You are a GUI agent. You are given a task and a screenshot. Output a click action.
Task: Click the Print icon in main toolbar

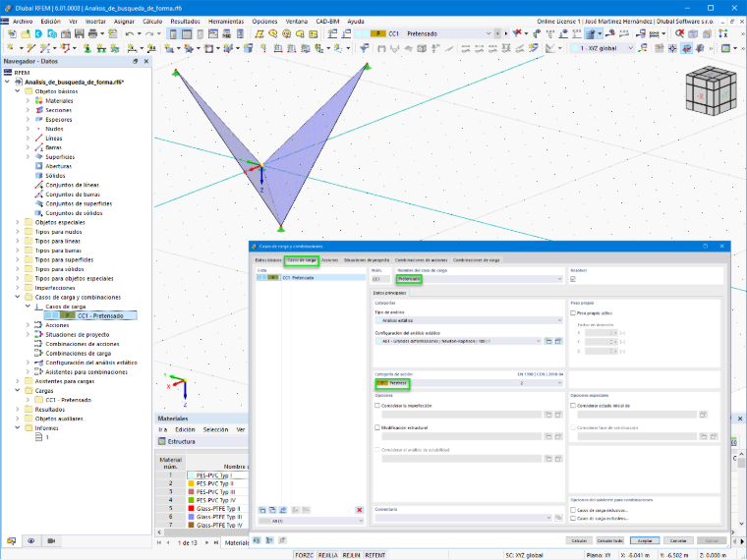coord(93,33)
